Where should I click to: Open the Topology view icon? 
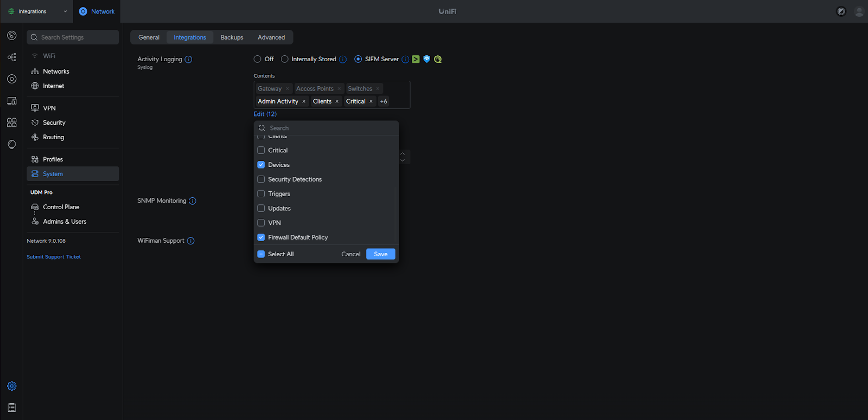[11, 57]
